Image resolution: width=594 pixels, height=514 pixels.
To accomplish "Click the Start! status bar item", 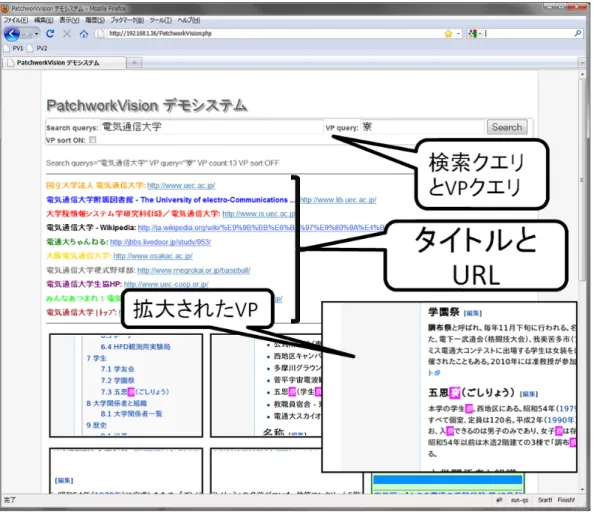I will tap(545, 501).
